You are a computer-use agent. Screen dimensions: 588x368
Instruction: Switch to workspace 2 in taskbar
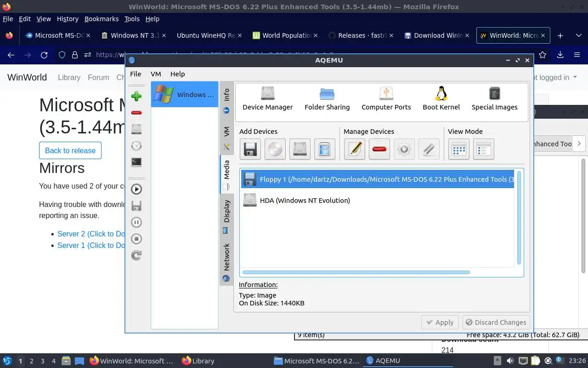click(31, 361)
